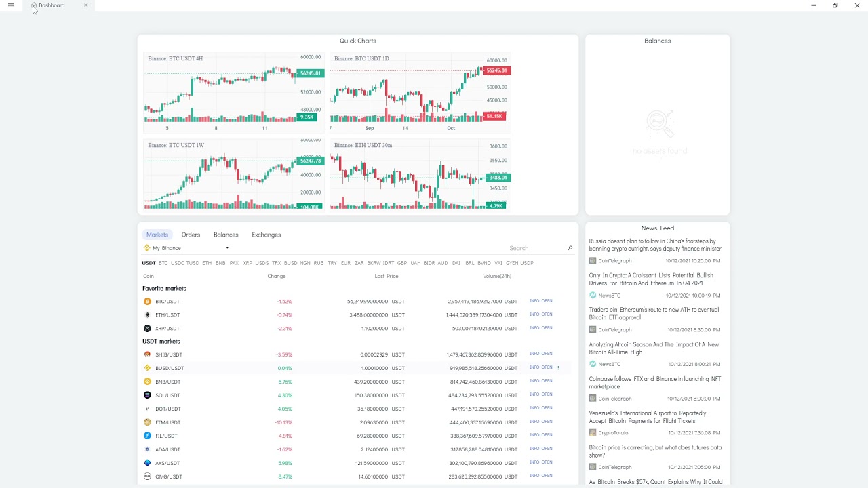The image size is (868, 488).
Task: Click the FTM/USDT coin icon
Action: (x=147, y=422)
